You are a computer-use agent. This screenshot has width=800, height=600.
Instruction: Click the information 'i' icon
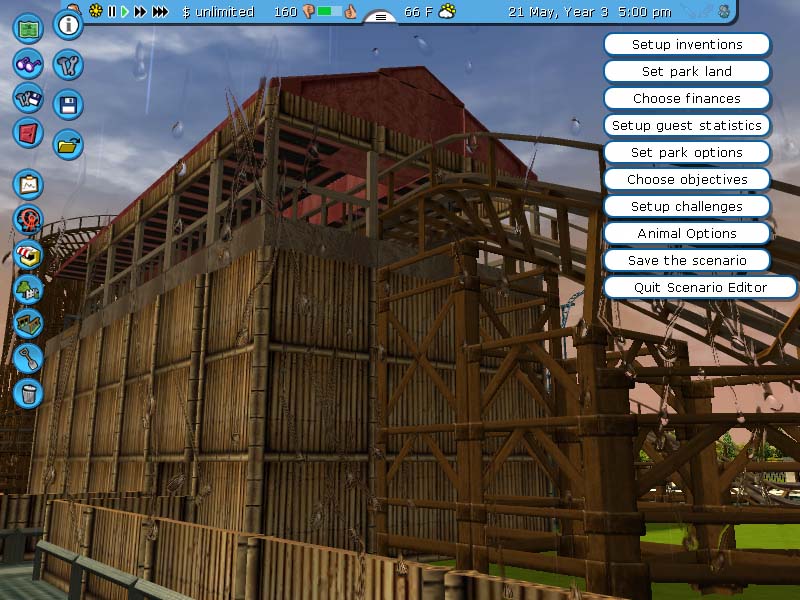(68, 24)
